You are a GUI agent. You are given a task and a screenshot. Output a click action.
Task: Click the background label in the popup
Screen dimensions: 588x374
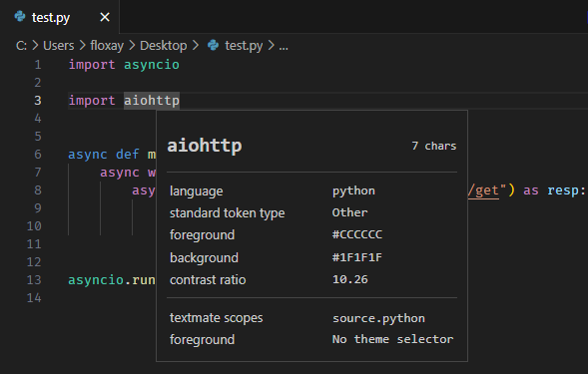pos(204,258)
